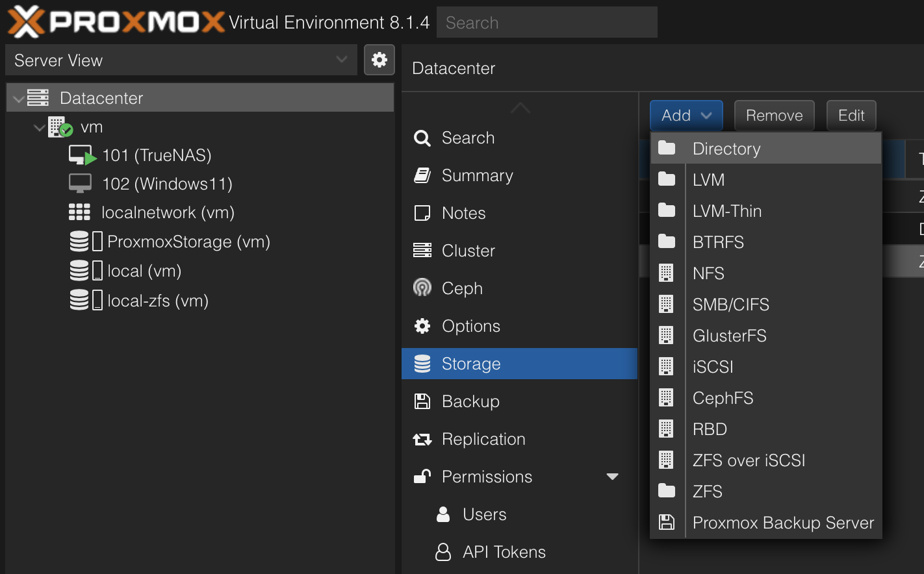
Task: Click the vm node icon with green check
Action: point(60,127)
